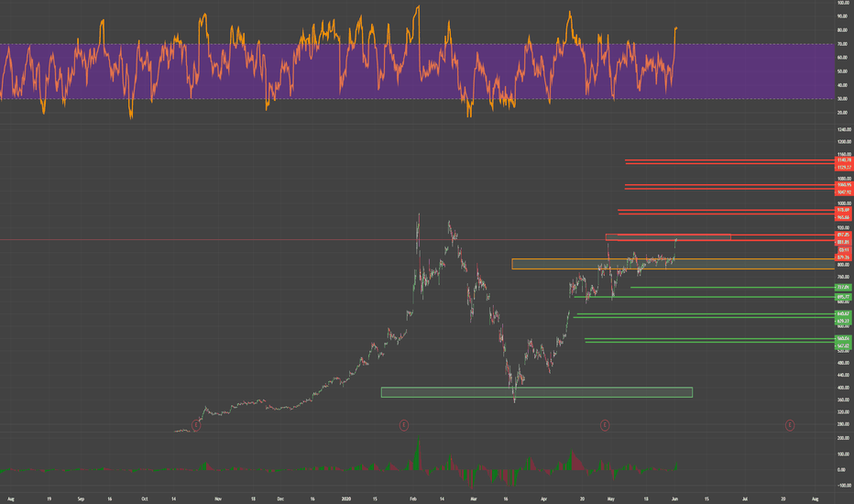Click the 629.37 green price label
This screenshot has height=504, width=854.
tap(843, 322)
